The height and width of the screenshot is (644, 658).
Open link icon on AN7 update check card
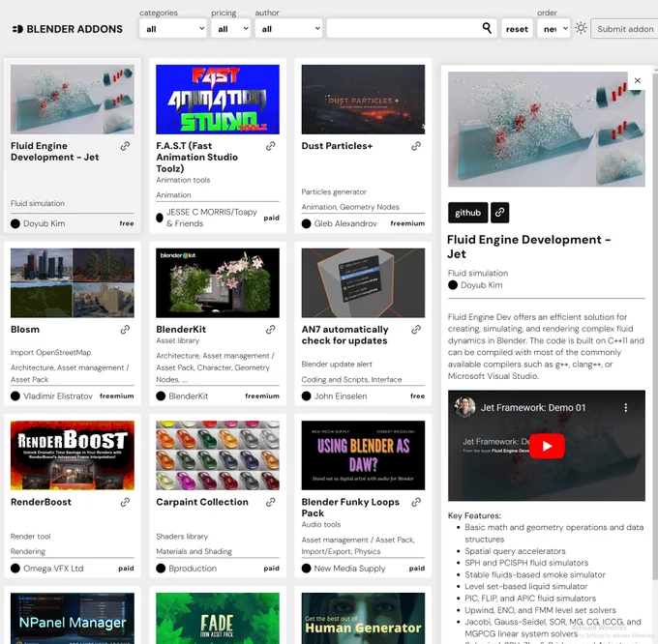(x=416, y=330)
